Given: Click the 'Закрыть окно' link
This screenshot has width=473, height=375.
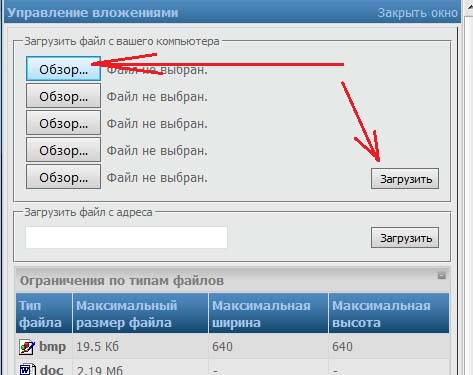Looking at the screenshot, I should (417, 13).
